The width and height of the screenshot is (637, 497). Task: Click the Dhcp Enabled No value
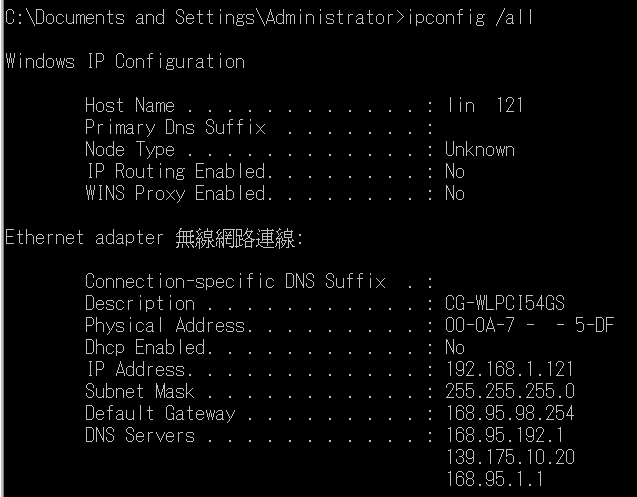pyautogui.click(x=455, y=347)
